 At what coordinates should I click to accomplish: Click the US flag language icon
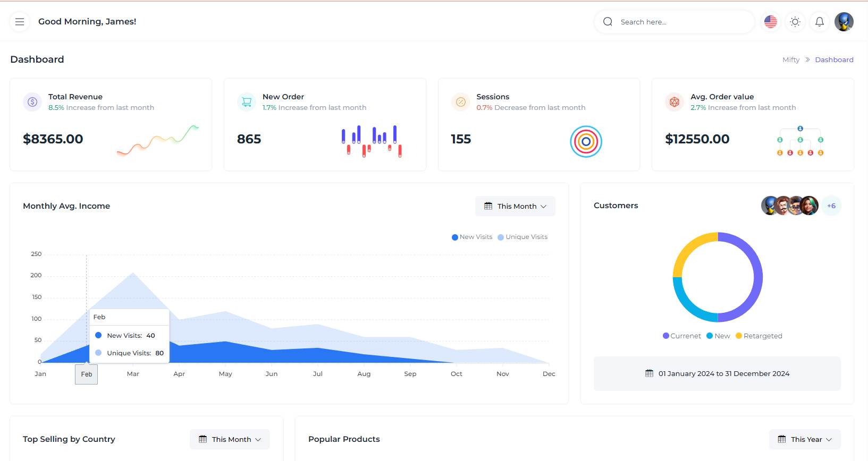(770, 22)
